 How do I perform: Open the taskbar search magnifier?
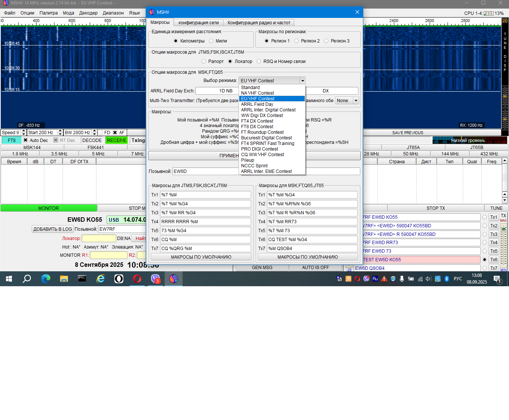27,278
